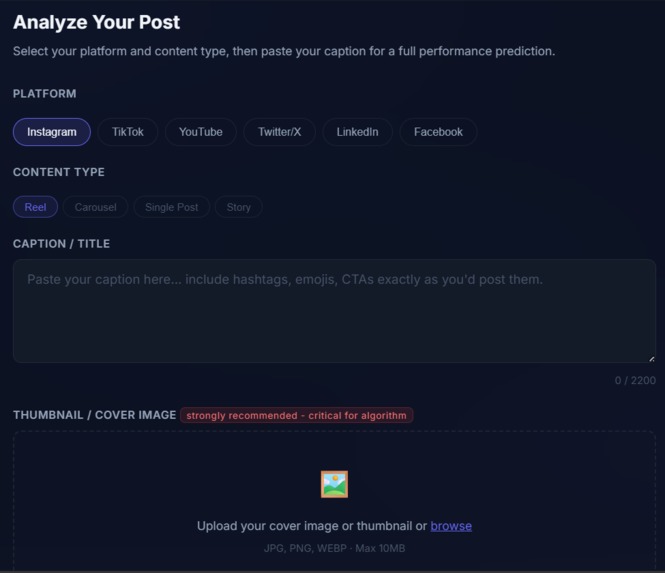Click into the caption text area

[x=334, y=311]
